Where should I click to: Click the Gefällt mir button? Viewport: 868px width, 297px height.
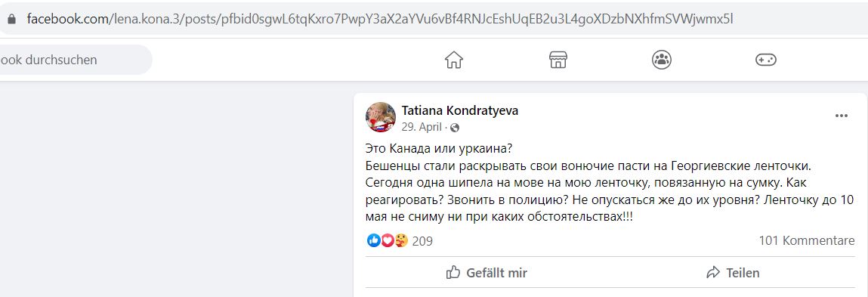(x=487, y=273)
